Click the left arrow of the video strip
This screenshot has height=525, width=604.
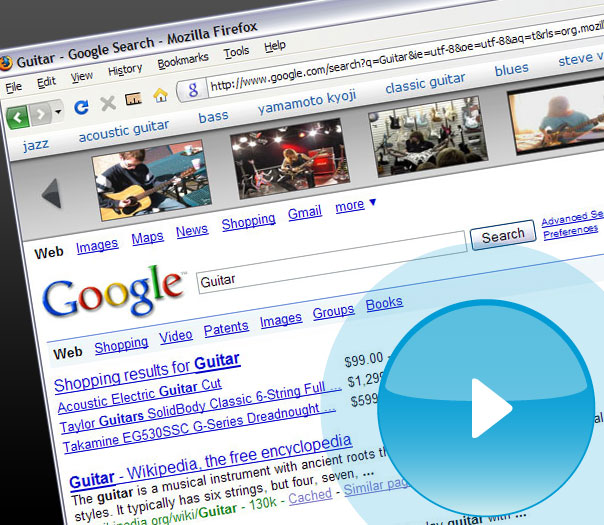pos(52,193)
